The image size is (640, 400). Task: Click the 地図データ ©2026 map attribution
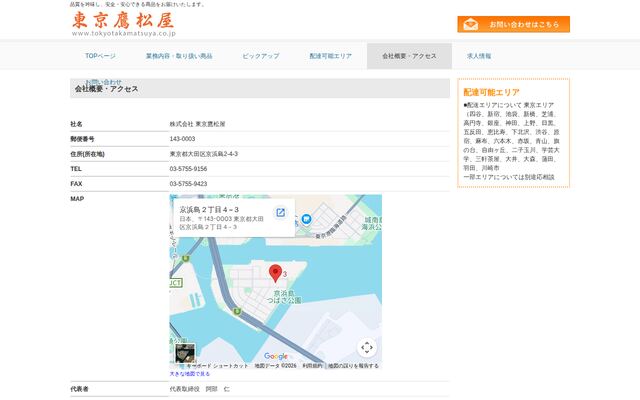coord(276,366)
